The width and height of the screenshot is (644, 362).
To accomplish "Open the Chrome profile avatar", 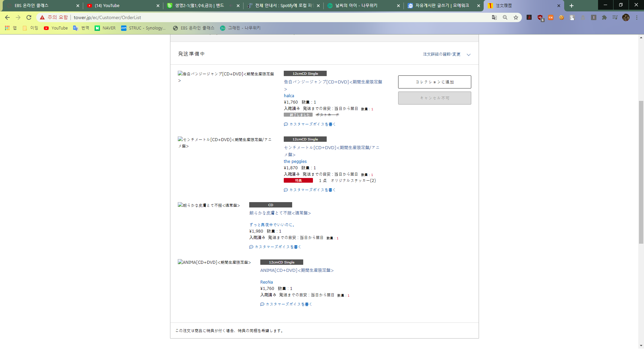I will coord(626,17).
